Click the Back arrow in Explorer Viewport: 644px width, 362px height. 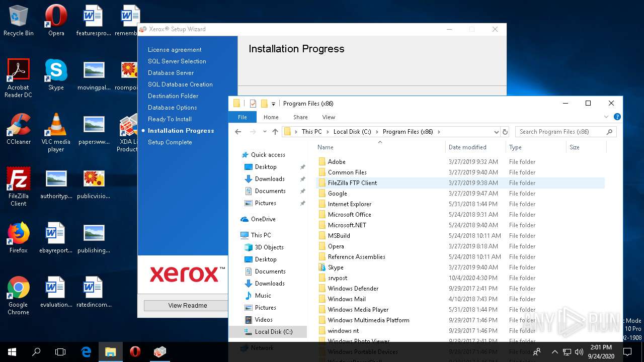pos(238,132)
